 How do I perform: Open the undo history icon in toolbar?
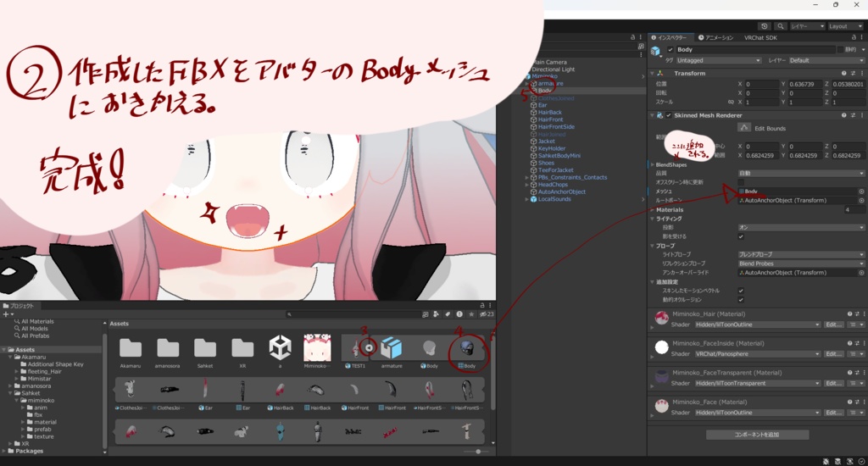point(765,26)
